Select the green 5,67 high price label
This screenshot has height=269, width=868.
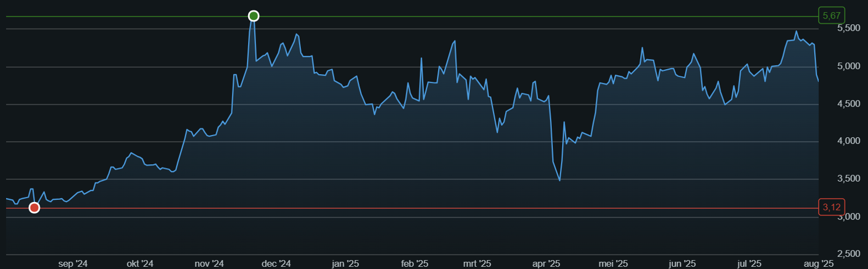[831, 16]
